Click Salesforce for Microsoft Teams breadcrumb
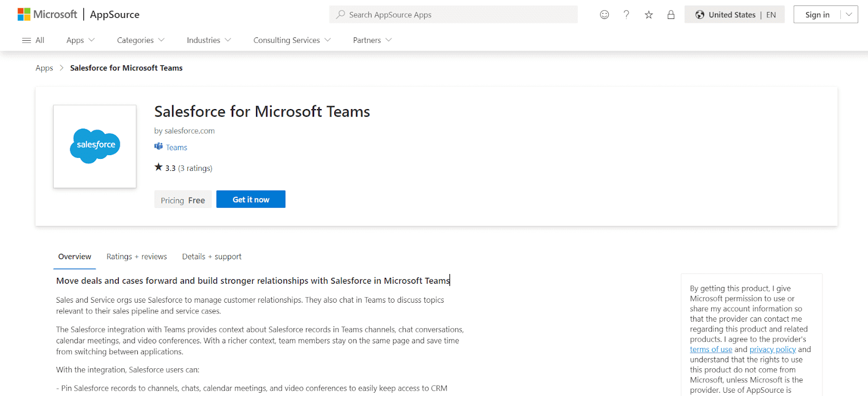This screenshot has height=396, width=868. click(126, 68)
